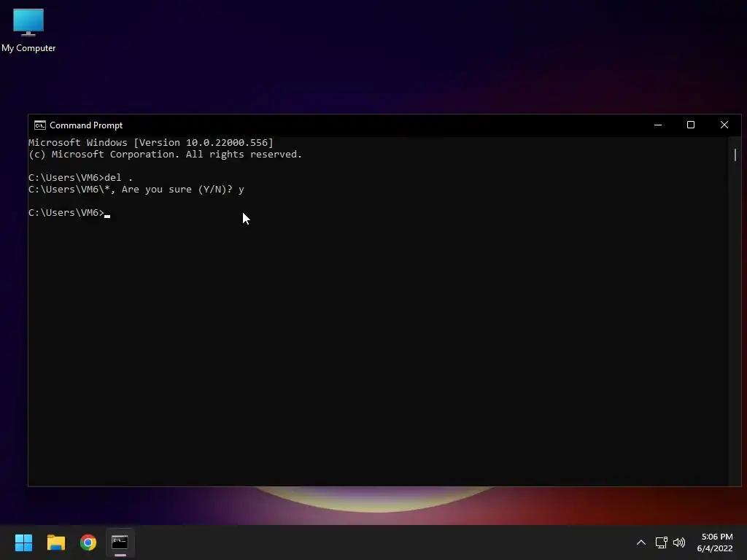The height and width of the screenshot is (560, 747).
Task: Open the network status tray icon
Action: pyautogui.click(x=661, y=542)
